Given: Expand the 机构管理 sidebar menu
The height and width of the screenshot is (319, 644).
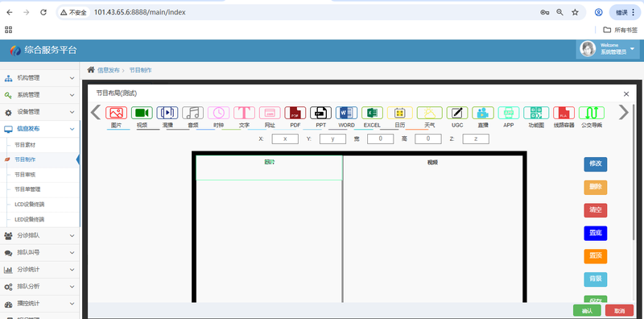Looking at the screenshot, I should pos(39,77).
